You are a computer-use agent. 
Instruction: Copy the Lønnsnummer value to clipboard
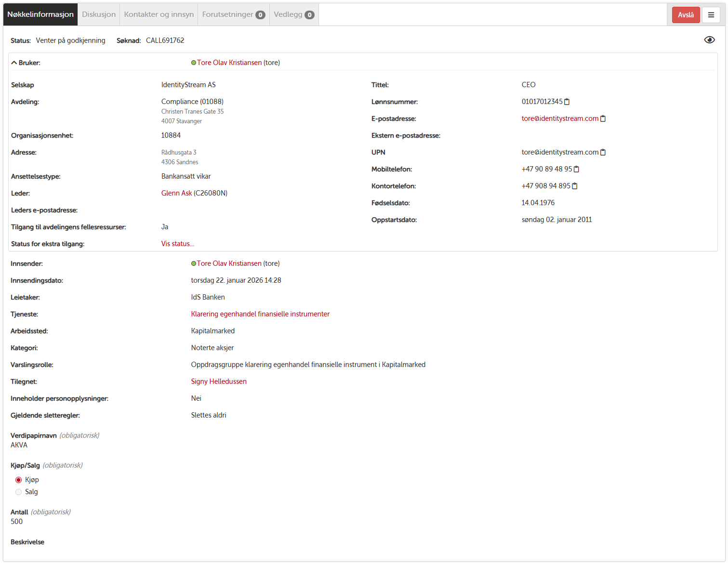tap(567, 102)
